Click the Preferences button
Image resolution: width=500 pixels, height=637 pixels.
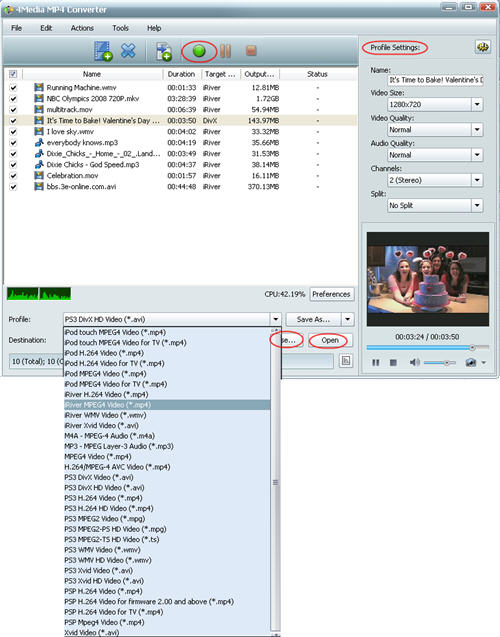point(331,294)
